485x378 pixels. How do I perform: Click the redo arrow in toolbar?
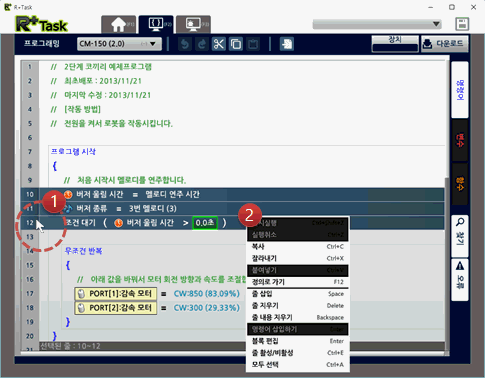click(x=202, y=44)
